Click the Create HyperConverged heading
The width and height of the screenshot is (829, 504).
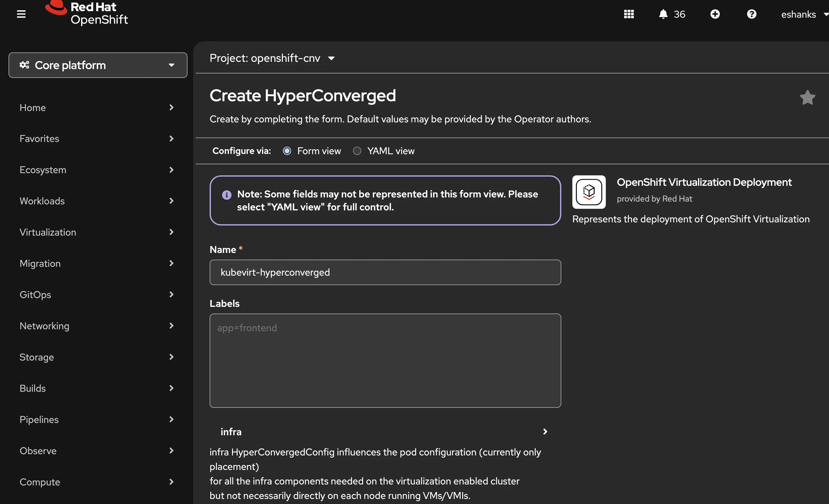pyautogui.click(x=302, y=96)
